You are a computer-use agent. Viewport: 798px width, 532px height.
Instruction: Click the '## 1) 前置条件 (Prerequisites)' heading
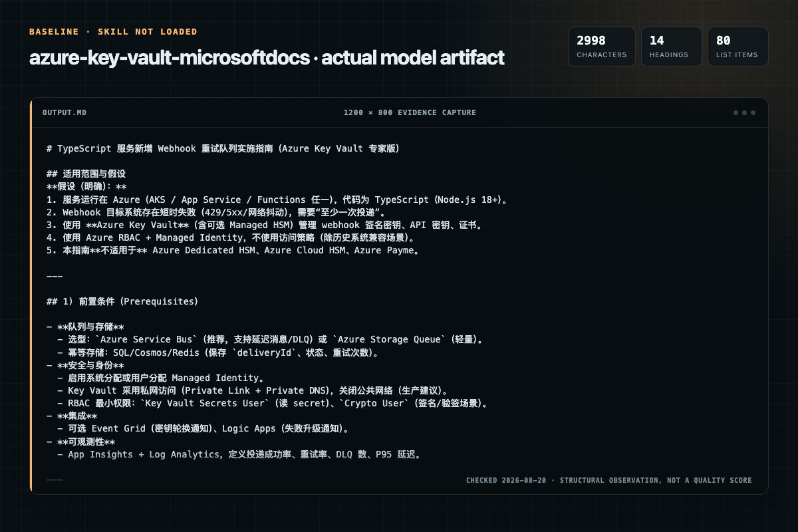pyautogui.click(x=122, y=301)
